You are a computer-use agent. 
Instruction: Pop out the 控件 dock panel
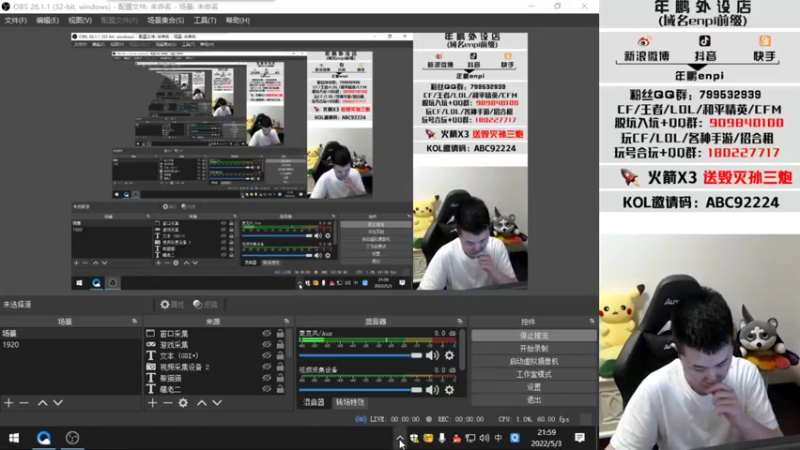[x=592, y=321]
